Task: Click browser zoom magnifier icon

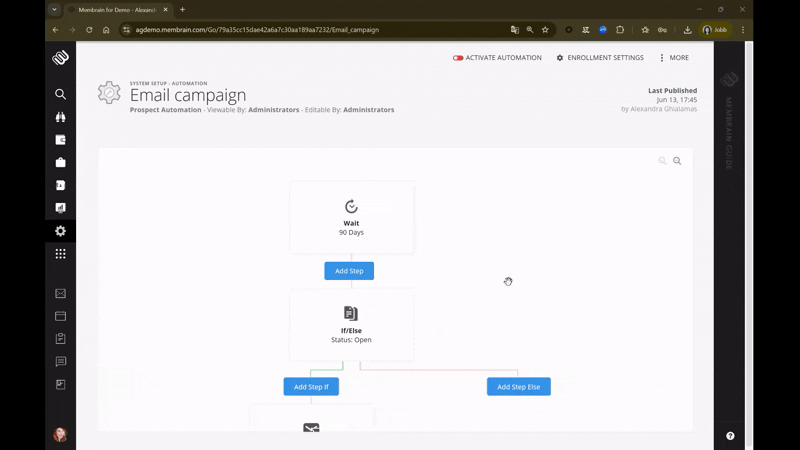Action: point(530,30)
